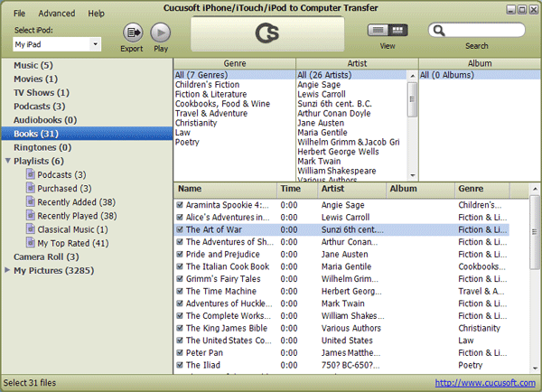The image size is (542, 392).
Task: Select Arthur Conan Doyle in artist list
Action: 334,114
